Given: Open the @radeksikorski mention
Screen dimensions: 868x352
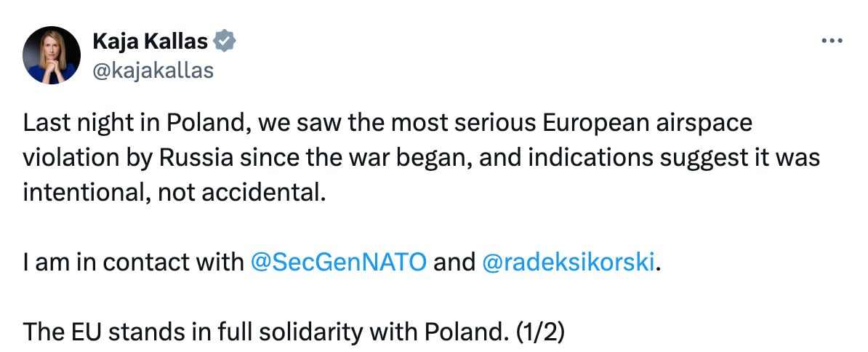Looking at the screenshot, I should tap(568, 263).
